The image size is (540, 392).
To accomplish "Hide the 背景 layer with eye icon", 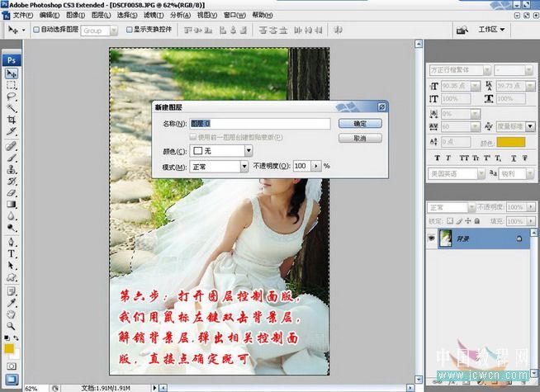I will (433, 238).
